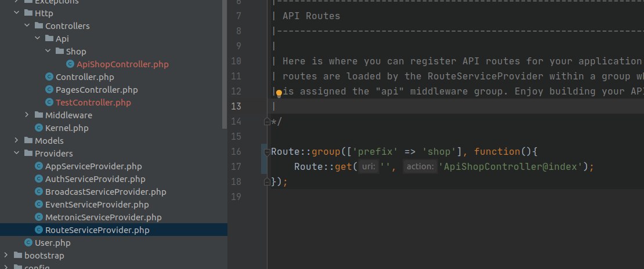Viewport: 644px width, 269px height.
Task: Click the Controllers folder icon
Action: (39, 26)
